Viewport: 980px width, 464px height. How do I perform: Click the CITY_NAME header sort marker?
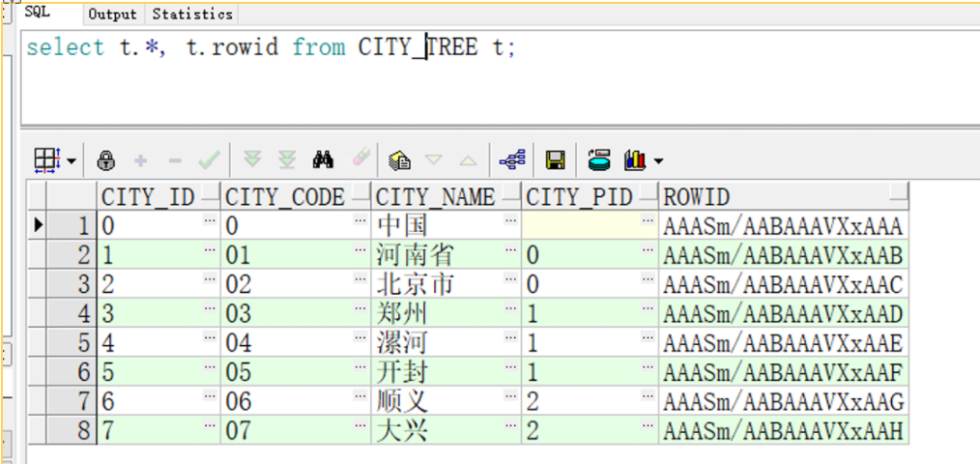click(x=511, y=190)
